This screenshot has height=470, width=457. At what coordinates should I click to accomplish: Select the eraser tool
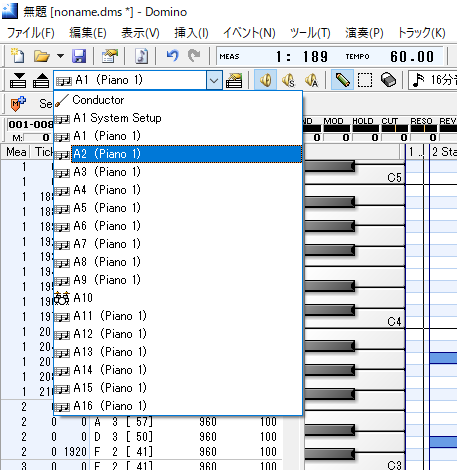point(388,80)
